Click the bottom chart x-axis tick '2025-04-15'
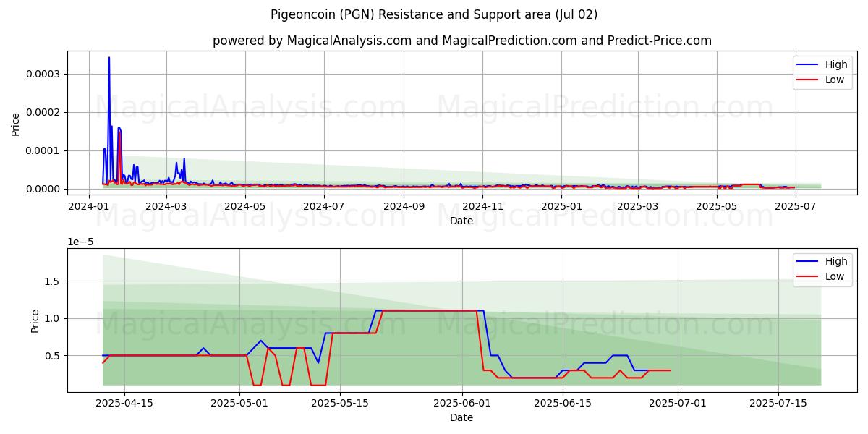 point(124,402)
